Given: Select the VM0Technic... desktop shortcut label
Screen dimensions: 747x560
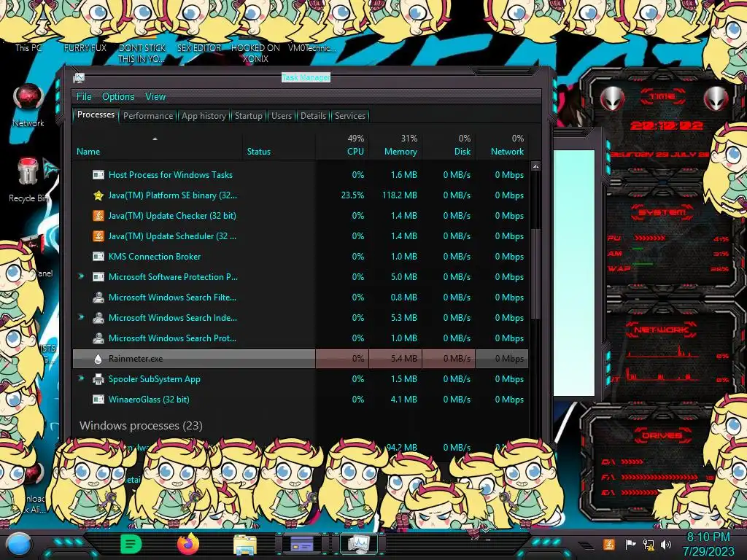Looking at the screenshot, I should 312,47.
